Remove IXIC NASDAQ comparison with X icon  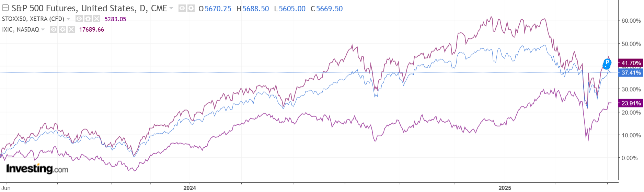(71, 30)
